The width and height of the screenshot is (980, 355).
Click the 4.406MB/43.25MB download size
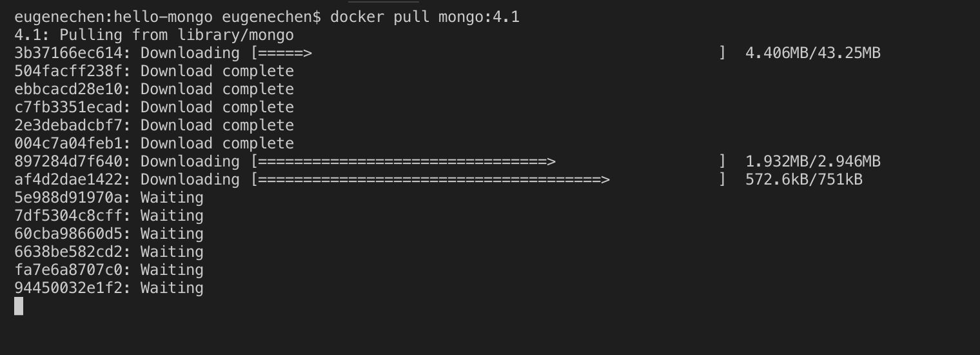[x=812, y=53]
